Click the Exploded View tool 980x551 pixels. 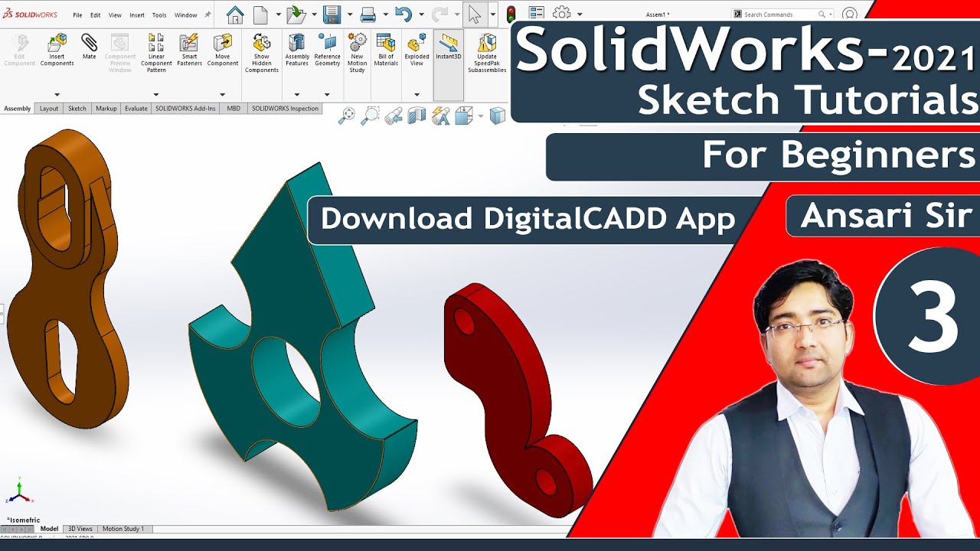[417, 50]
